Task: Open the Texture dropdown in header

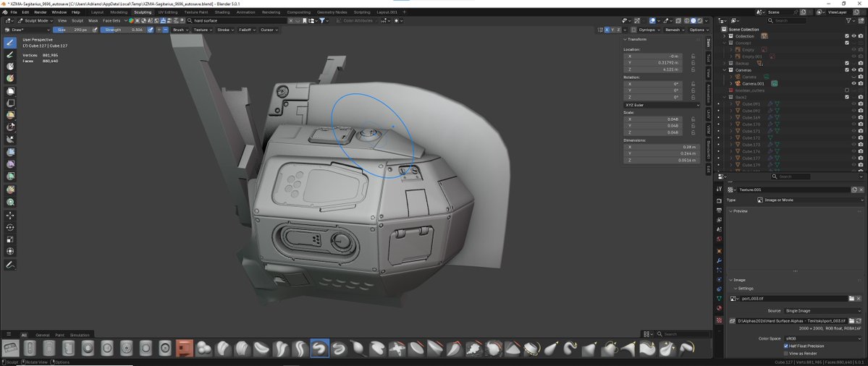Action: tap(201, 30)
